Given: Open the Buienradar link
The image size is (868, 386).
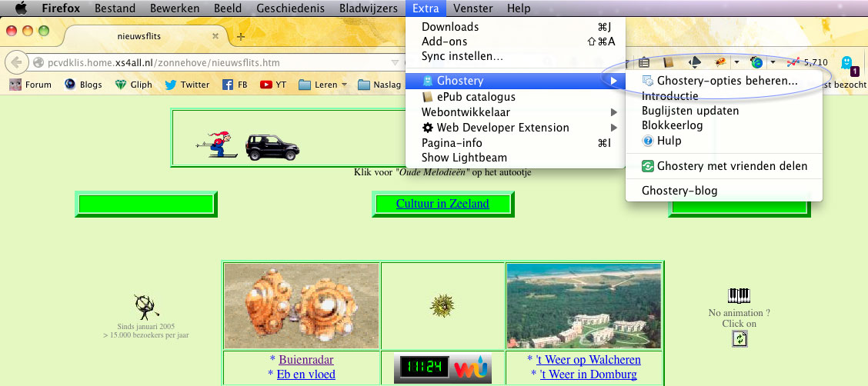Looking at the screenshot, I should pos(306,360).
